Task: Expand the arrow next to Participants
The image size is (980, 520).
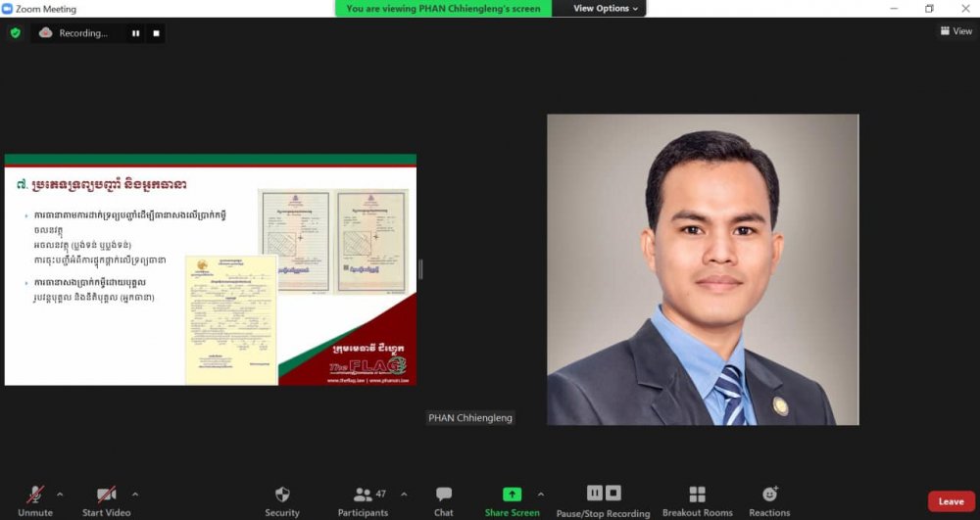Action: (404, 494)
